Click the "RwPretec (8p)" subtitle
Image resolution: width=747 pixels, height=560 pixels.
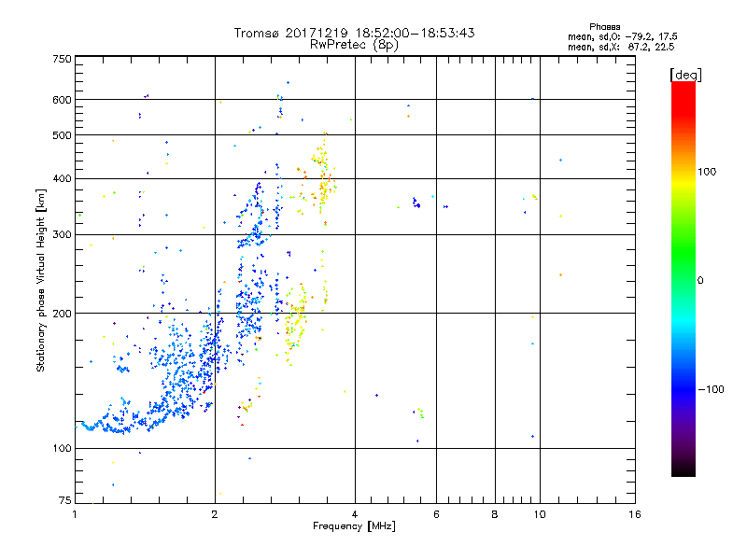tap(354, 45)
